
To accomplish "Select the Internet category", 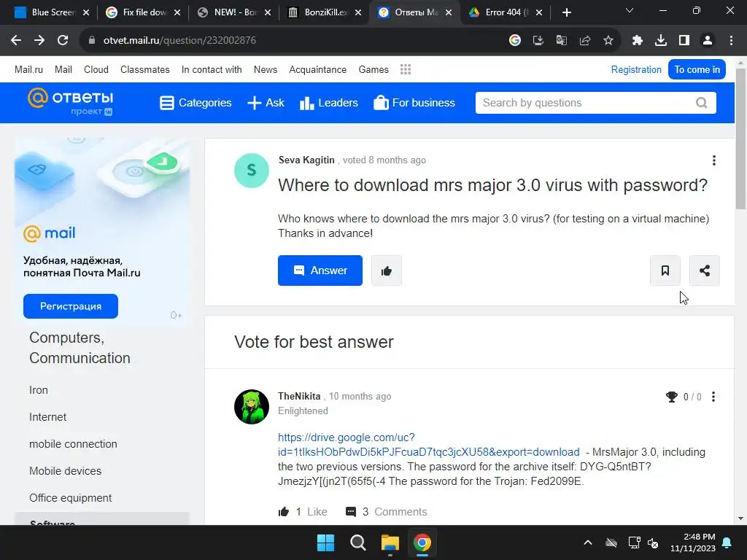I will click(47, 417).
